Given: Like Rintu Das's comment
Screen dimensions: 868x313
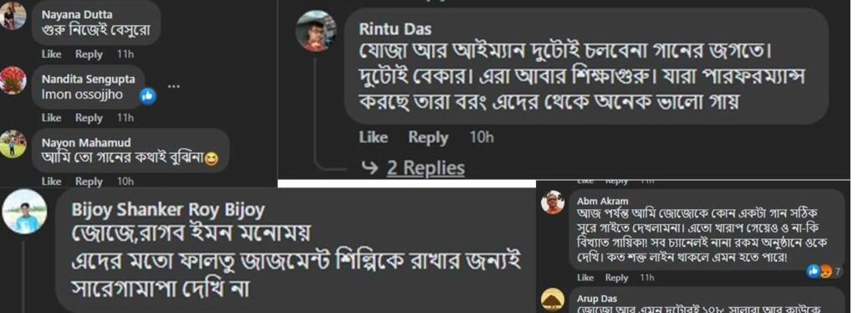Looking at the screenshot, I should point(373,137).
